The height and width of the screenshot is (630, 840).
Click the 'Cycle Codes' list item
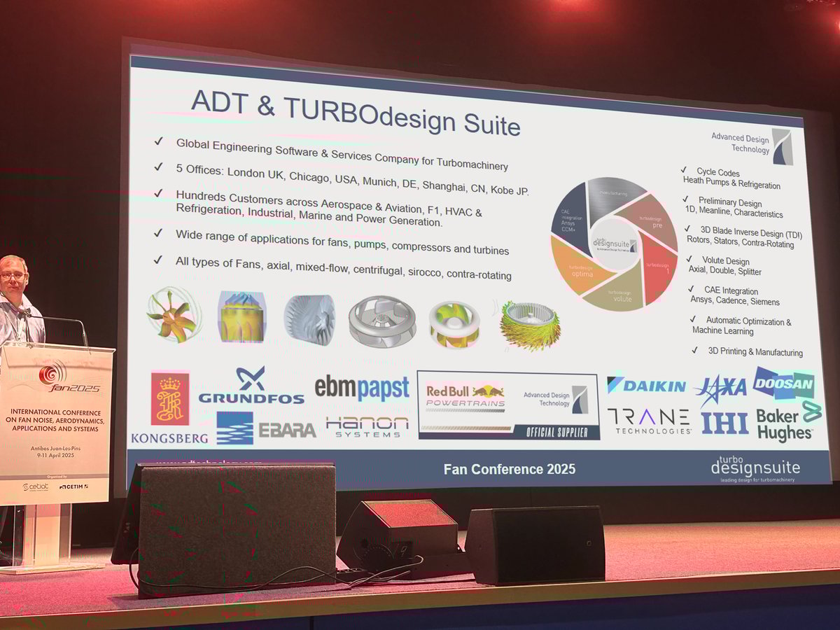tap(717, 172)
